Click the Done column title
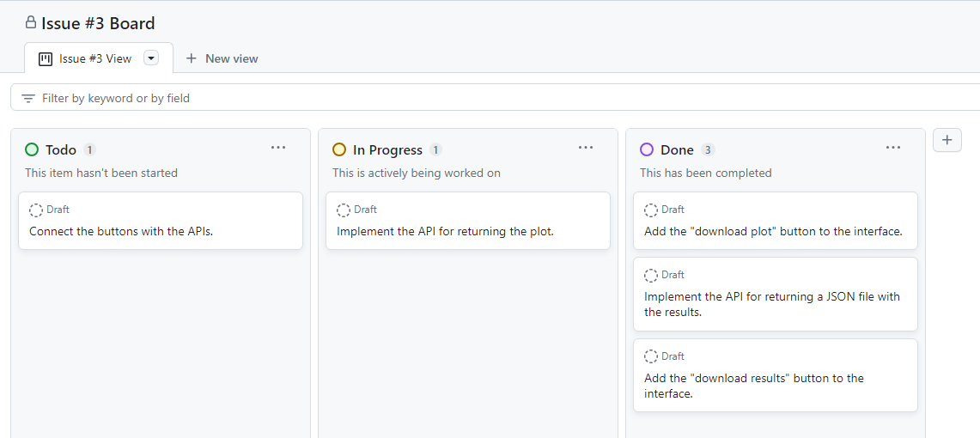 click(677, 150)
